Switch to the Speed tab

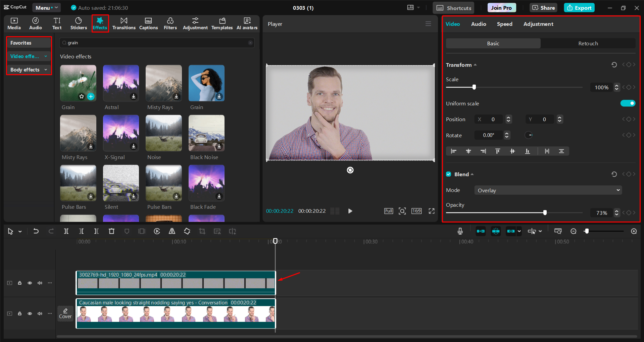point(504,24)
